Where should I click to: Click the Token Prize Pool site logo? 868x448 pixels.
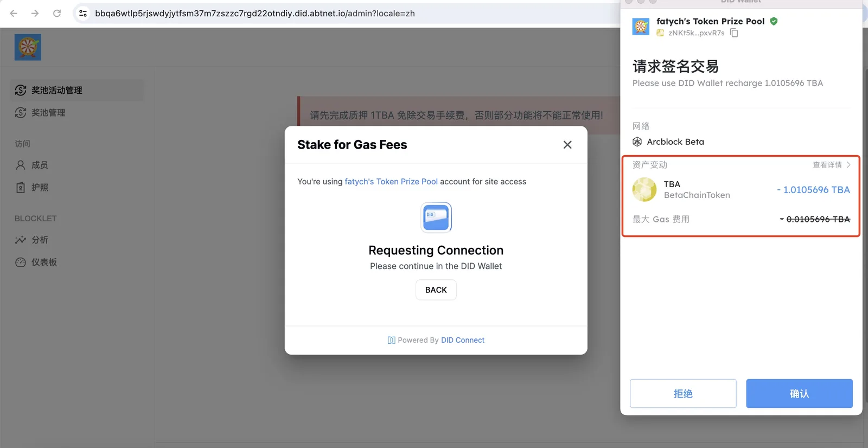coord(28,47)
